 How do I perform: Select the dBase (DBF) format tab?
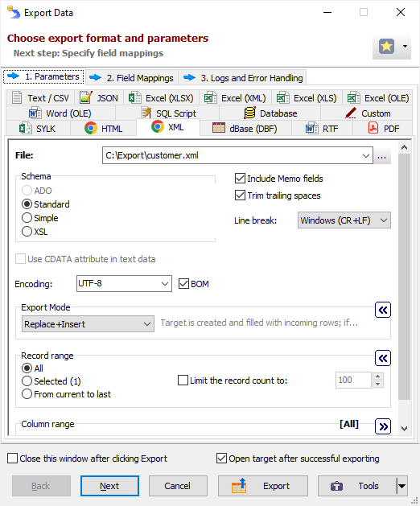click(x=245, y=129)
